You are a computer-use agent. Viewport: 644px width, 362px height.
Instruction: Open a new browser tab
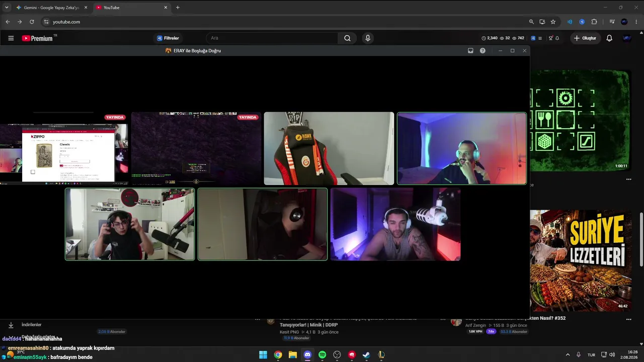click(x=178, y=8)
